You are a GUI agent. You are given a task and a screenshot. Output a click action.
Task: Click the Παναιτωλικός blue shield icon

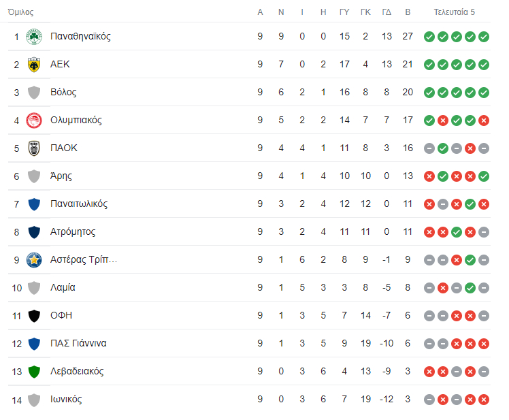coord(34,204)
